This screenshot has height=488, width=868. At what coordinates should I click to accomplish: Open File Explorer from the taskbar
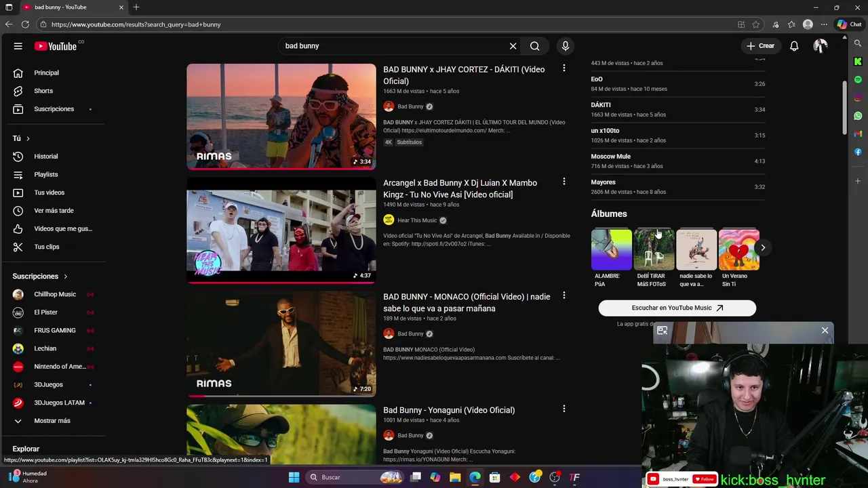pos(455,477)
